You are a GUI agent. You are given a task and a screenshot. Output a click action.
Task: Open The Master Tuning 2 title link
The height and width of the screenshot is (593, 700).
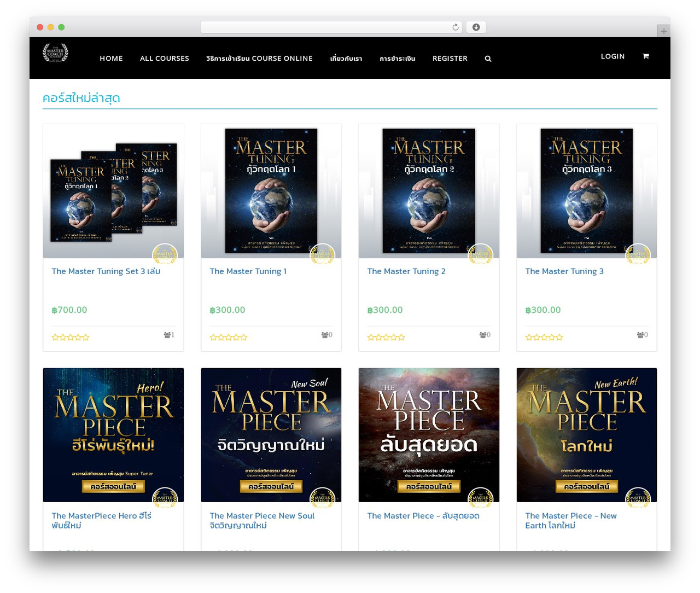pyautogui.click(x=406, y=271)
